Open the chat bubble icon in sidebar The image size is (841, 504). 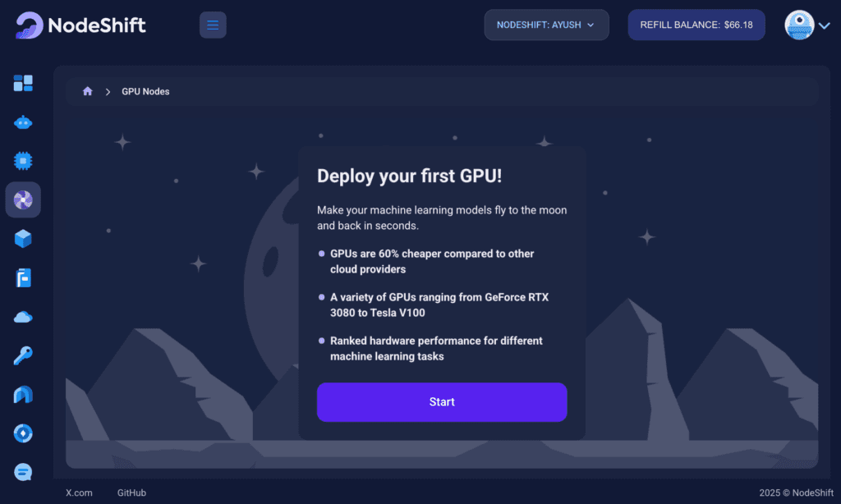pos(23,472)
